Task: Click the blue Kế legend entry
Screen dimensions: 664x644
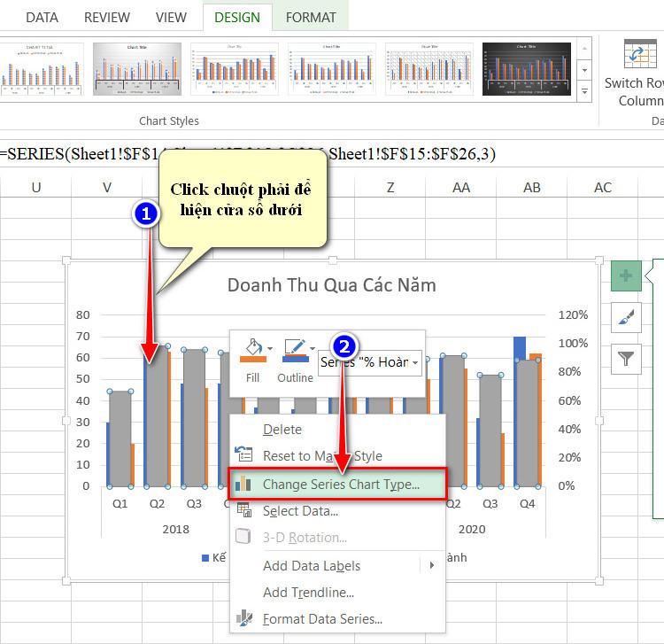Action: click(x=214, y=557)
